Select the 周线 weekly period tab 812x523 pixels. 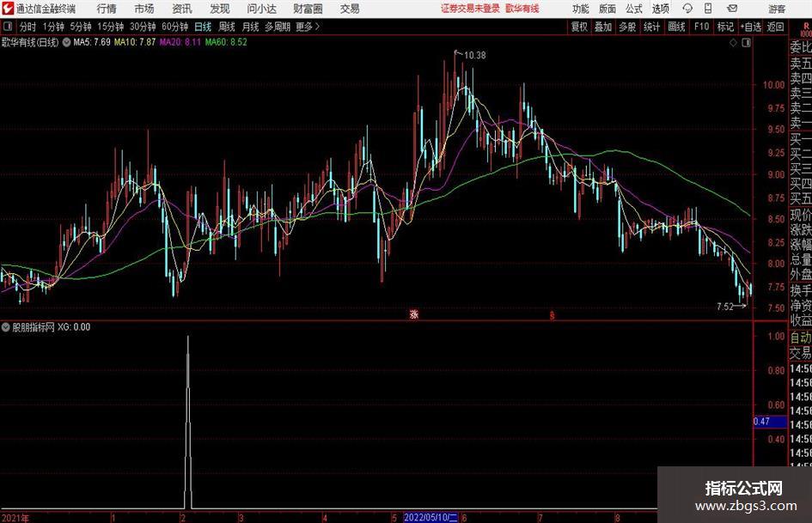tap(227, 27)
